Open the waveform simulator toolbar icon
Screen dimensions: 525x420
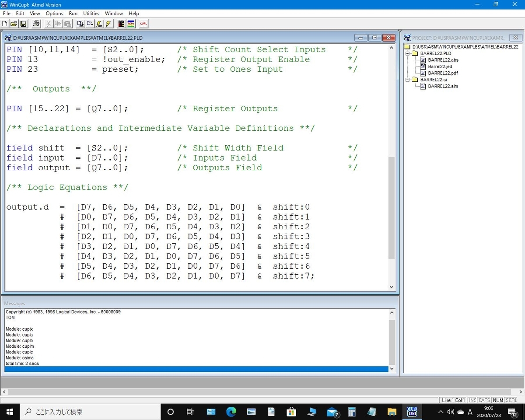click(x=131, y=24)
